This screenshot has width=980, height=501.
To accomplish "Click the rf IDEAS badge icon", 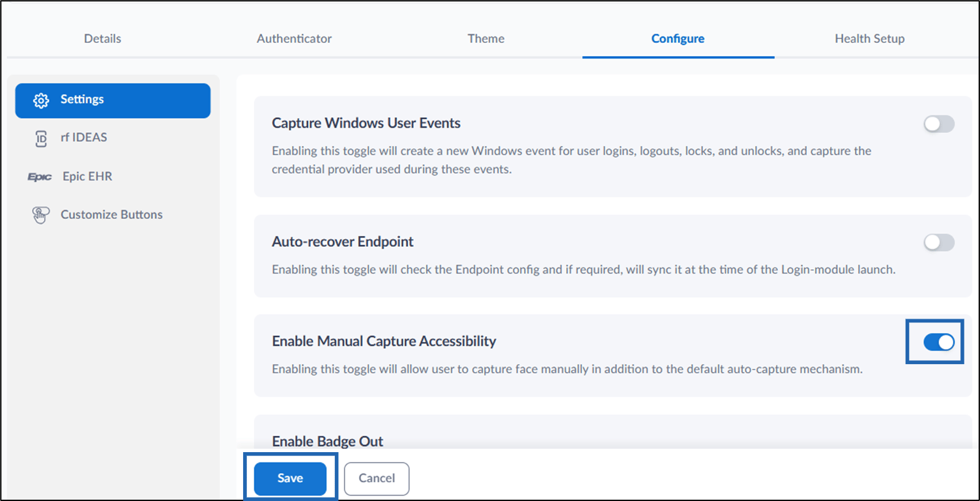I will (41, 138).
